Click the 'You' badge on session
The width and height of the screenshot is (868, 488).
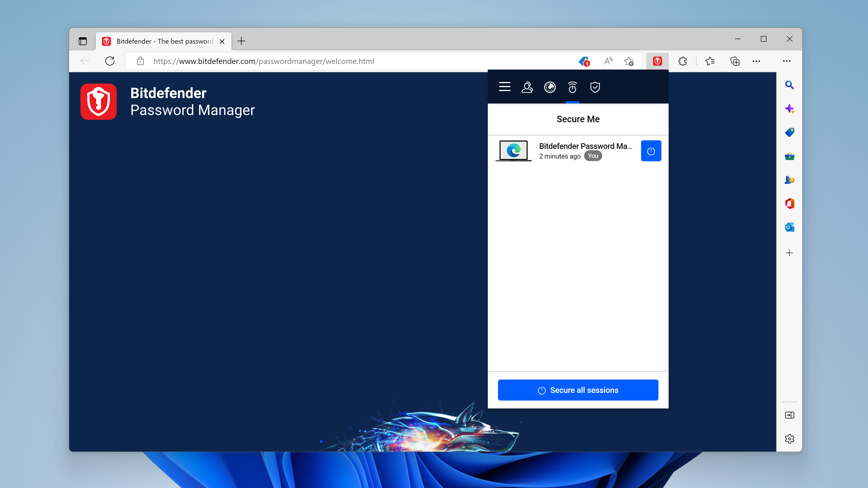click(593, 156)
